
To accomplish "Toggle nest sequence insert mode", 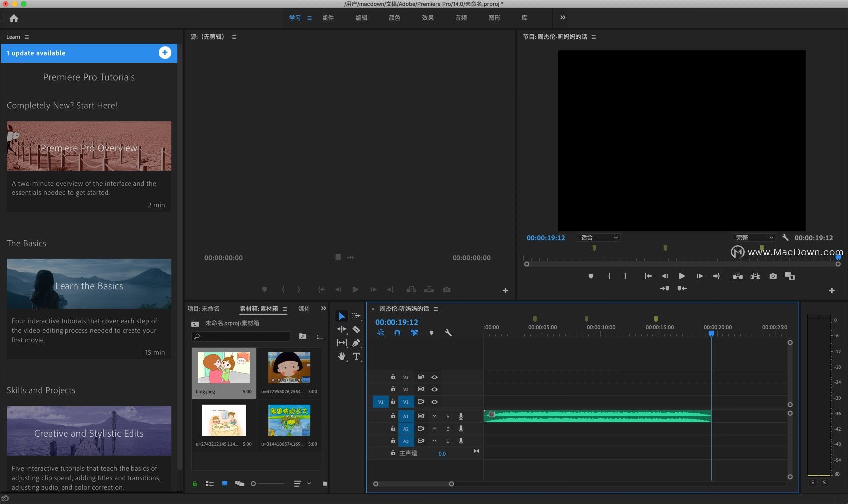I will [x=381, y=333].
